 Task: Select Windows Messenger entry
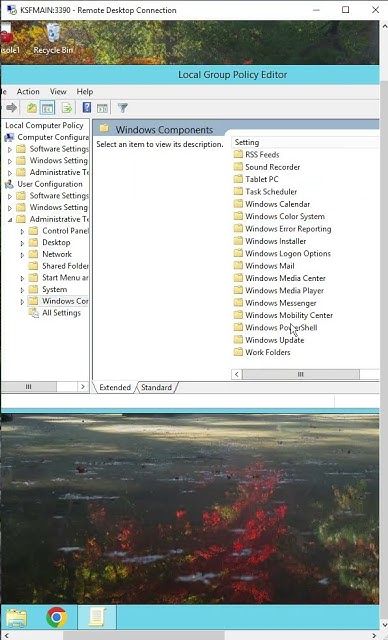(x=281, y=302)
